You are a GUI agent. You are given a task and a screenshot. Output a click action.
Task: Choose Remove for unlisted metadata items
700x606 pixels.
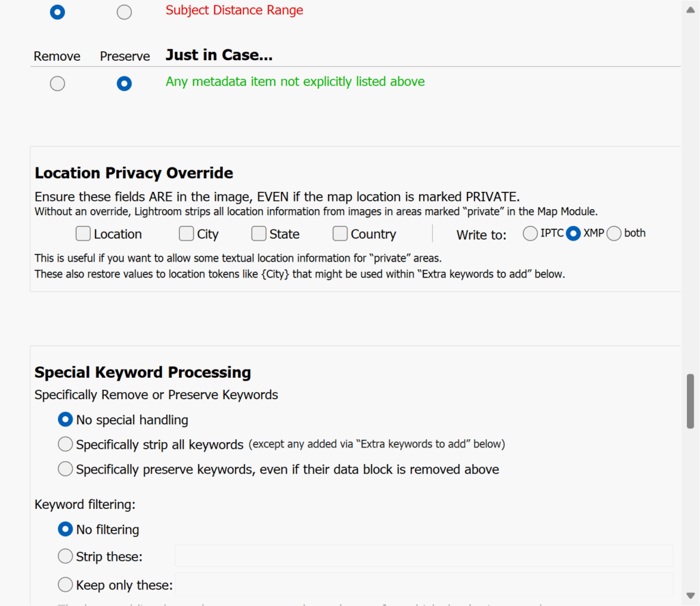57,83
